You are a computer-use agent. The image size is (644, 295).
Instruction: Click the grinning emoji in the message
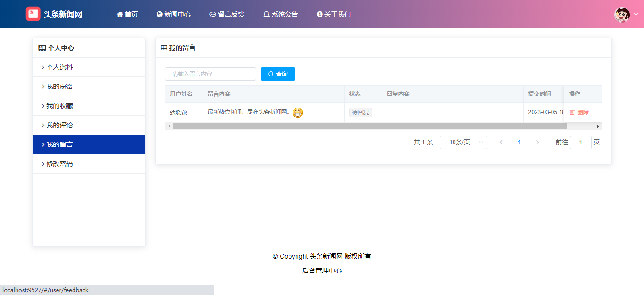[297, 112]
